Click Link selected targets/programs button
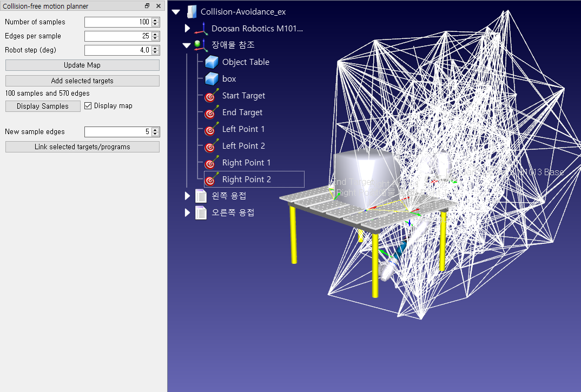 pyautogui.click(x=82, y=147)
